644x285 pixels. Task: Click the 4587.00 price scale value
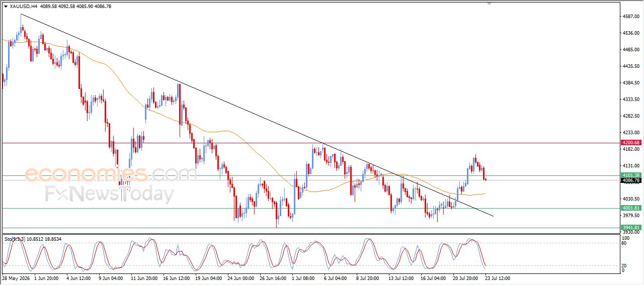[631, 17]
